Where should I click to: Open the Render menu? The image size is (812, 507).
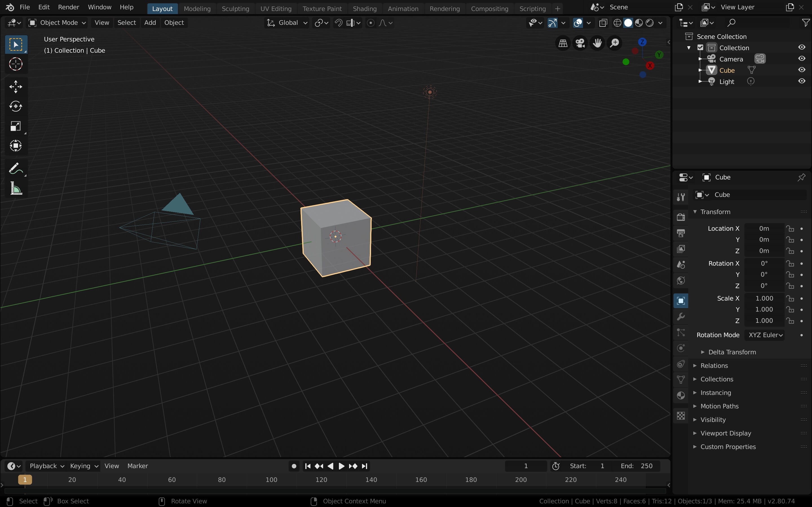pyautogui.click(x=69, y=7)
